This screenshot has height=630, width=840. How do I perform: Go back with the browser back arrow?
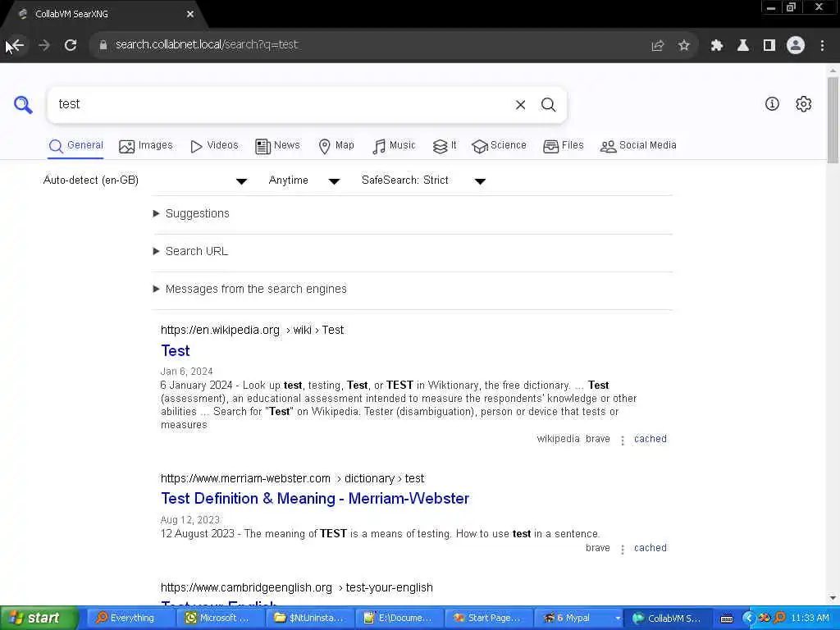(x=16, y=46)
